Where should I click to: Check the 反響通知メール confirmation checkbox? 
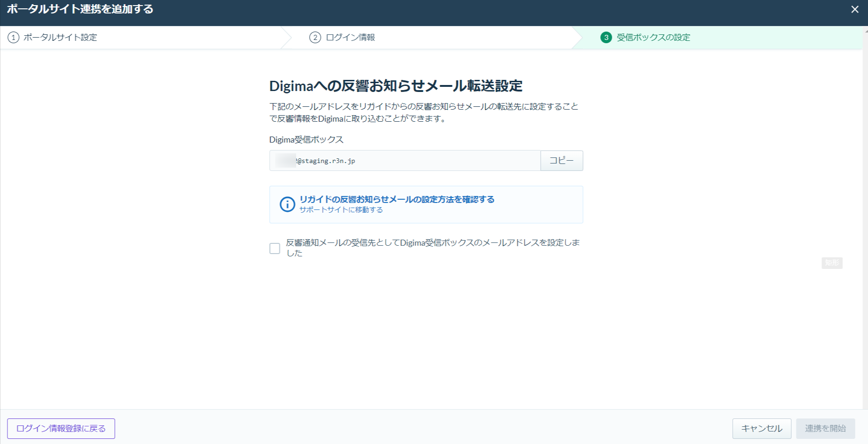click(x=275, y=248)
